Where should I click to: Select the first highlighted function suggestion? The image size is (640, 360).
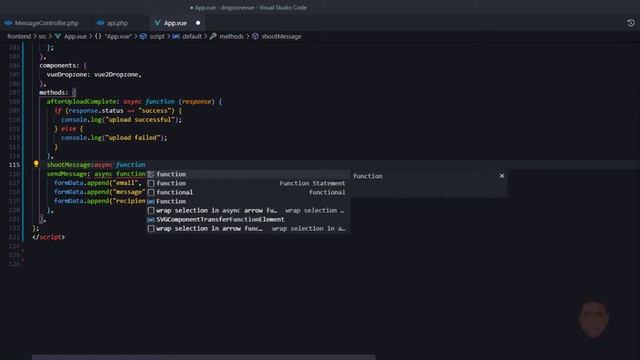(247, 174)
